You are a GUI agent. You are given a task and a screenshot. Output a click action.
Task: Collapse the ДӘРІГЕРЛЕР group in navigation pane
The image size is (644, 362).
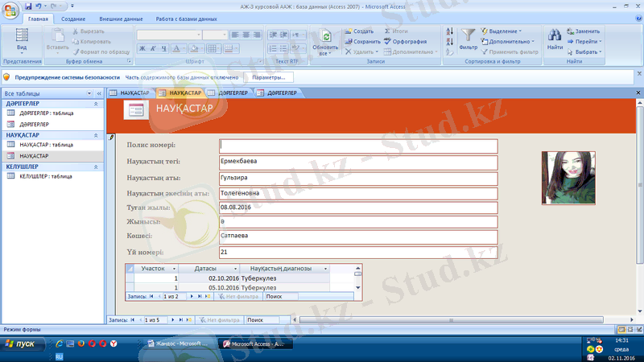[x=97, y=105]
